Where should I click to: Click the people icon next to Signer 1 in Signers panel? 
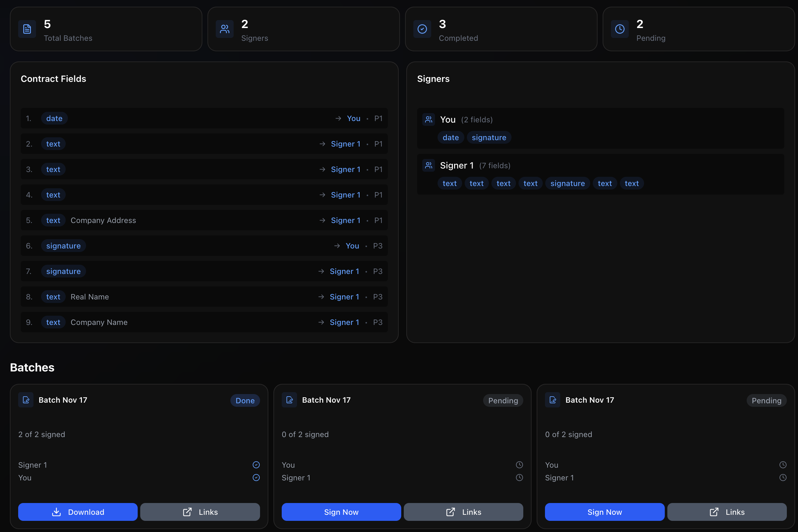pyautogui.click(x=428, y=165)
